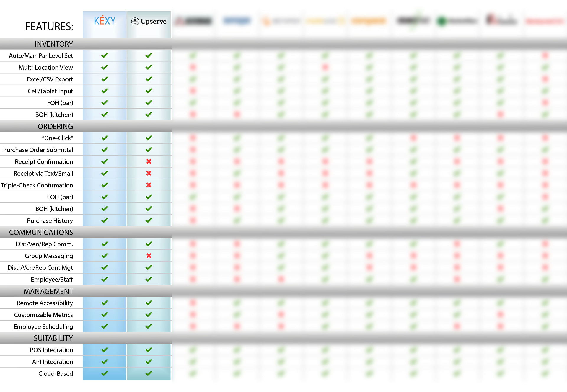
Task: Click Upserve's red X for Group Messaging
Action: click(149, 256)
